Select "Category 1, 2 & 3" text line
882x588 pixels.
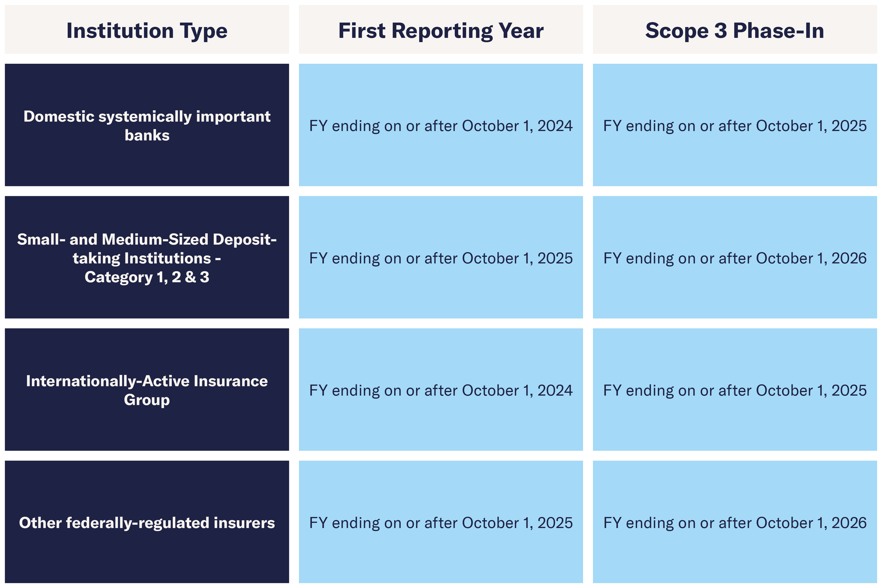[x=147, y=278]
